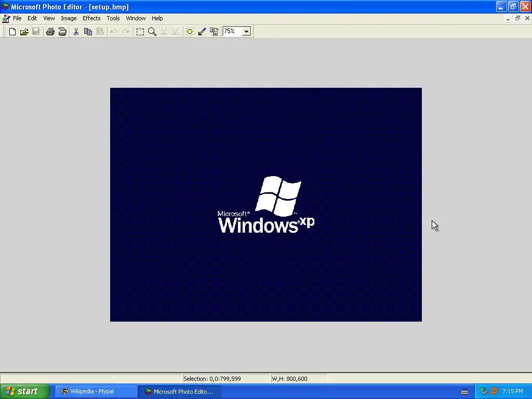
Task: Click the Cut scissors icon
Action: tap(76, 32)
